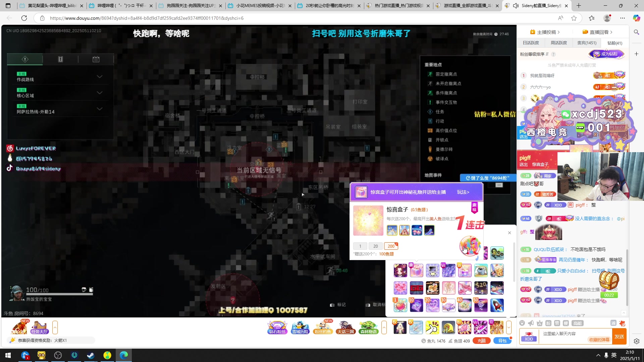
Task: Click the chat message scrollbar
Action: point(627,278)
